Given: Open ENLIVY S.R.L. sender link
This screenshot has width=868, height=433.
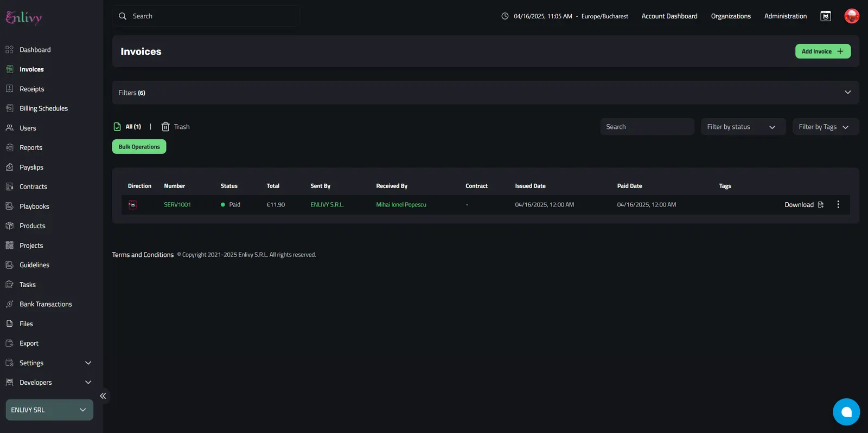Looking at the screenshot, I should coord(327,205).
